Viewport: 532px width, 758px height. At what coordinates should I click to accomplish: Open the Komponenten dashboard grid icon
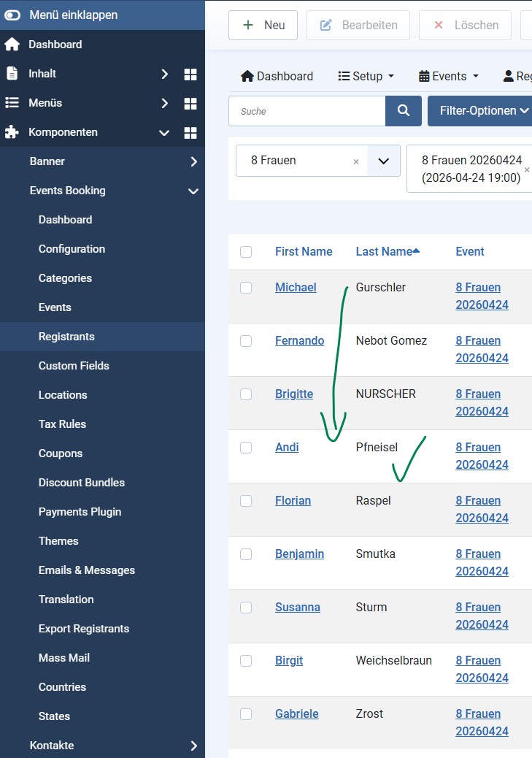190,132
